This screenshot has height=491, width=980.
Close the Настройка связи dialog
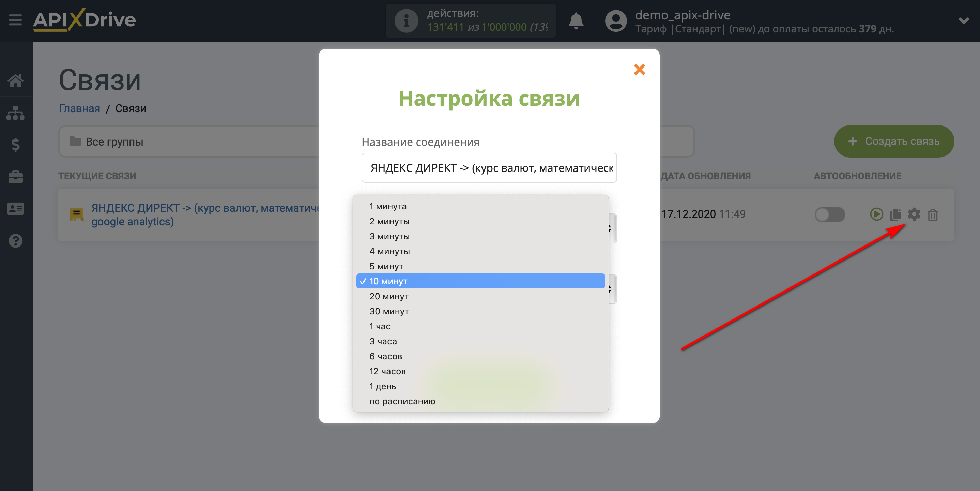[639, 69]
